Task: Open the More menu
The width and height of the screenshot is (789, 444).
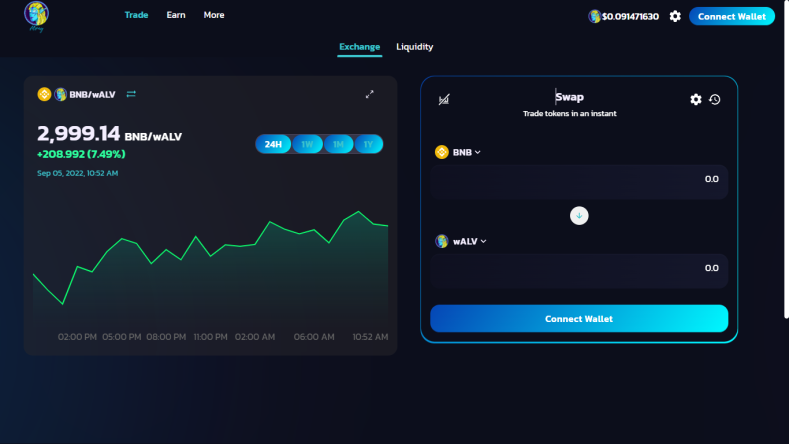Action: (214, 15)
